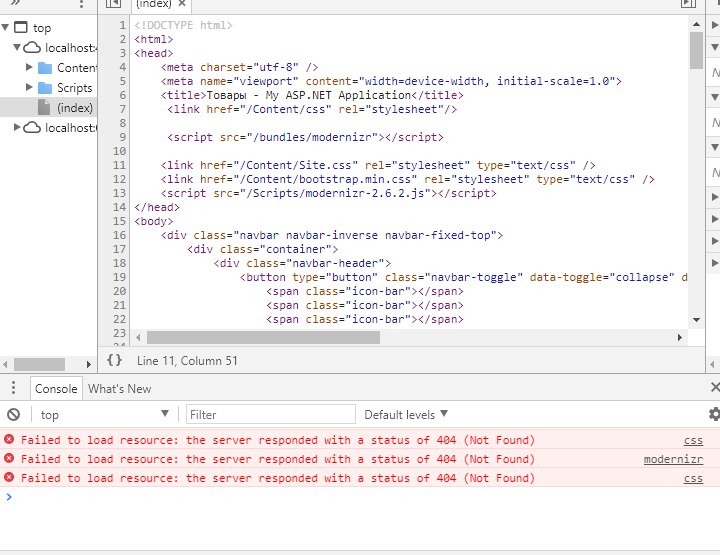Click the meta viewport line
This screenshot has width=720, height=555.
(x=391, y=81)
